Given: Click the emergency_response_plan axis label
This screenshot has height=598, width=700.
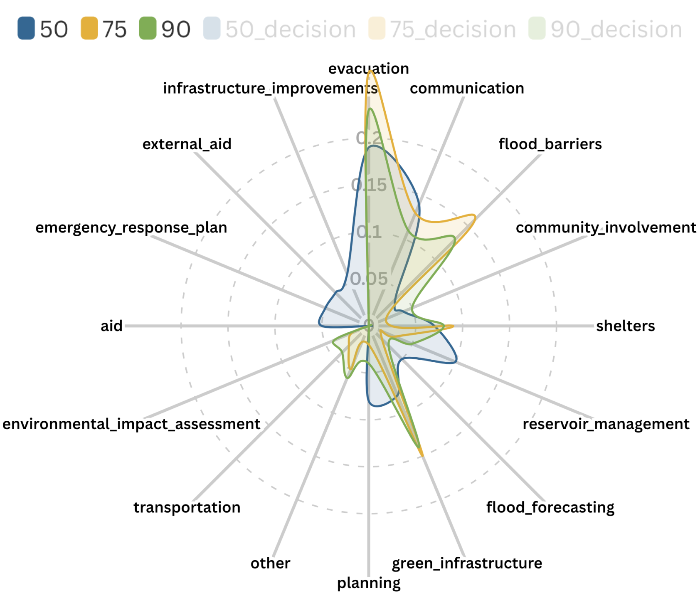Looking at the screenshot, I should tap(131, 227).
